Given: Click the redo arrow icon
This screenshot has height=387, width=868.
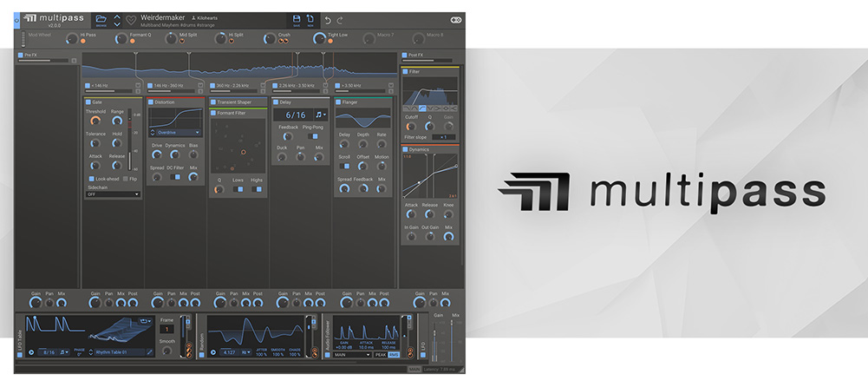Looking at the screenshot, I should pyautogui.click(x=340, y=20).
